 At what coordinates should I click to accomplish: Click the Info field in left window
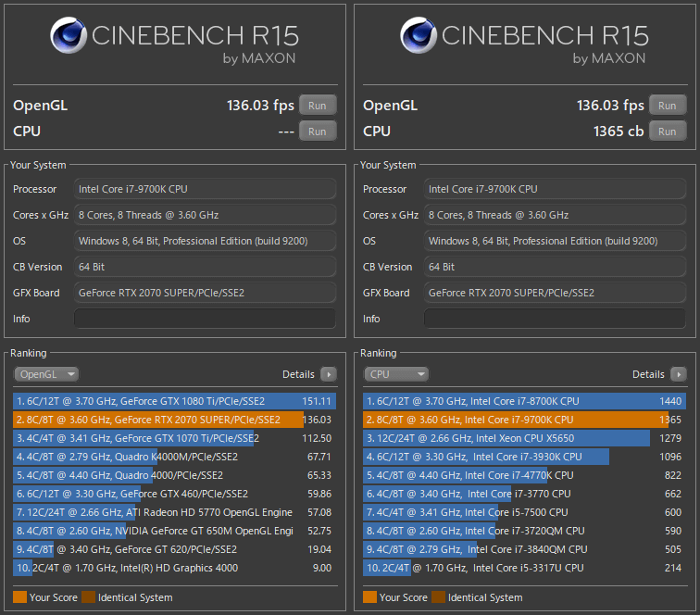(x=205, y=319)
